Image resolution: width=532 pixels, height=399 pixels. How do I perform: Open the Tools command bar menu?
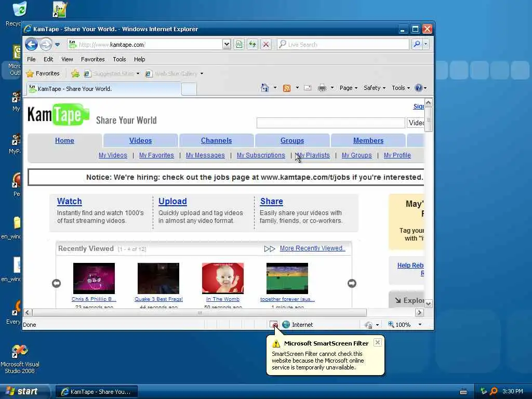pos(401,88)
